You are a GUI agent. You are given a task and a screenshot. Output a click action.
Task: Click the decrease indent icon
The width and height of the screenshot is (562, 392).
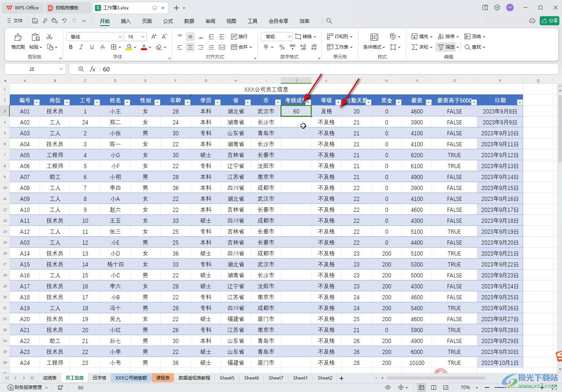pyautogui.click(x=211, y=37)
